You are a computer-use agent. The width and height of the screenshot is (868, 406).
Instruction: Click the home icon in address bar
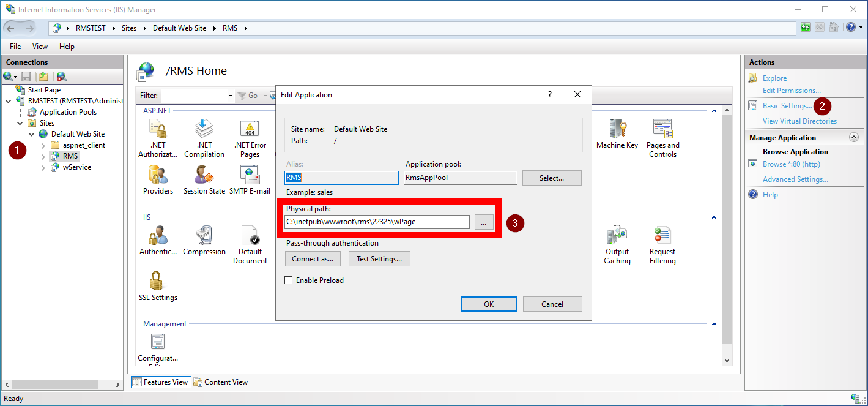tap(833, 28)
